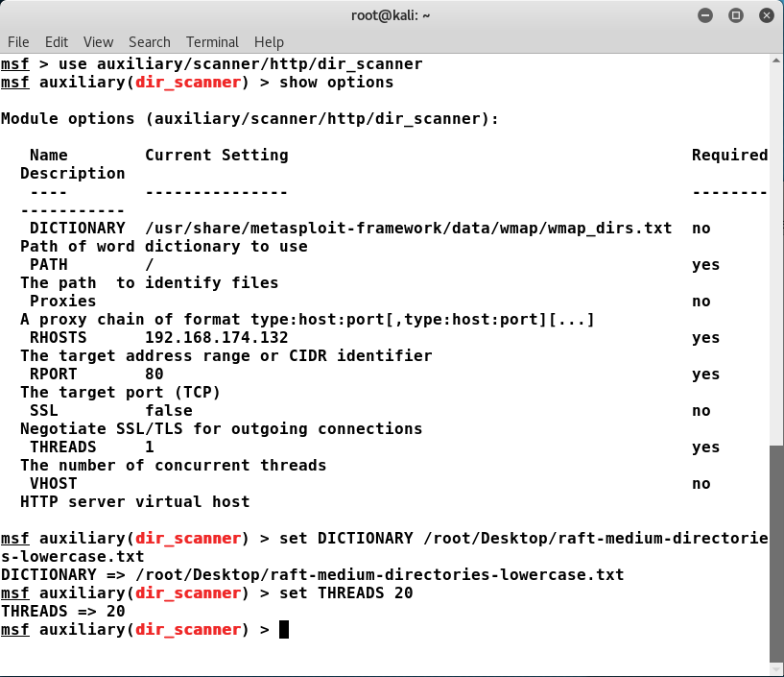Click the SSL value false

click(x=169, y=410)
